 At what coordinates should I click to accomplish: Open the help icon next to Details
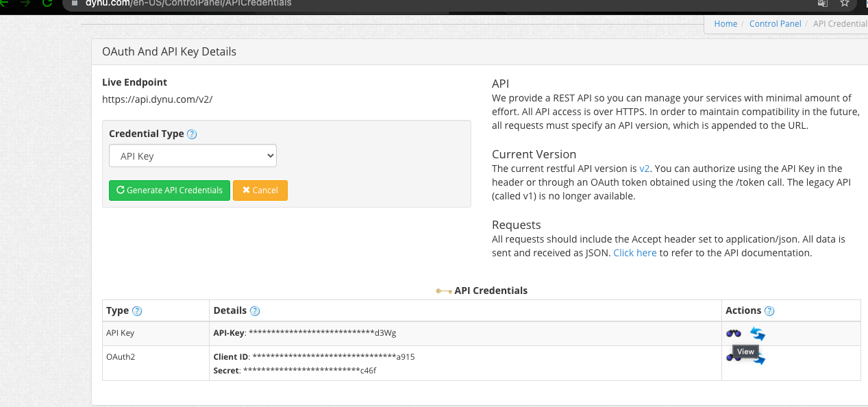(x=255, y=311)
